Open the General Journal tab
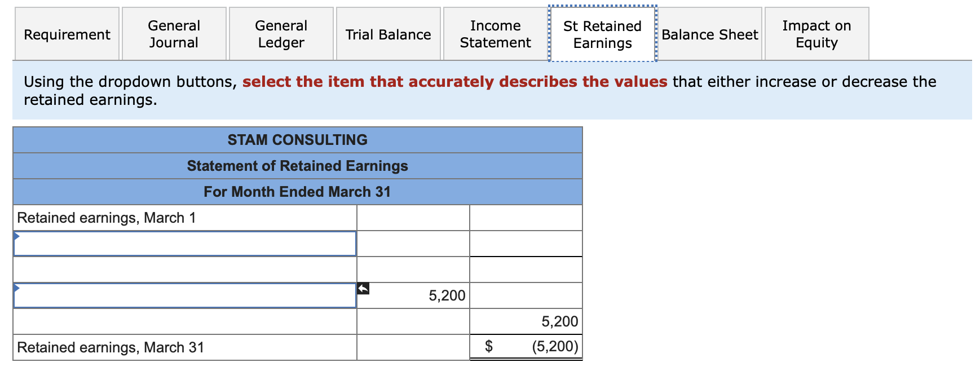The width and height of the screenshot is (980, 371). [174, 34]
